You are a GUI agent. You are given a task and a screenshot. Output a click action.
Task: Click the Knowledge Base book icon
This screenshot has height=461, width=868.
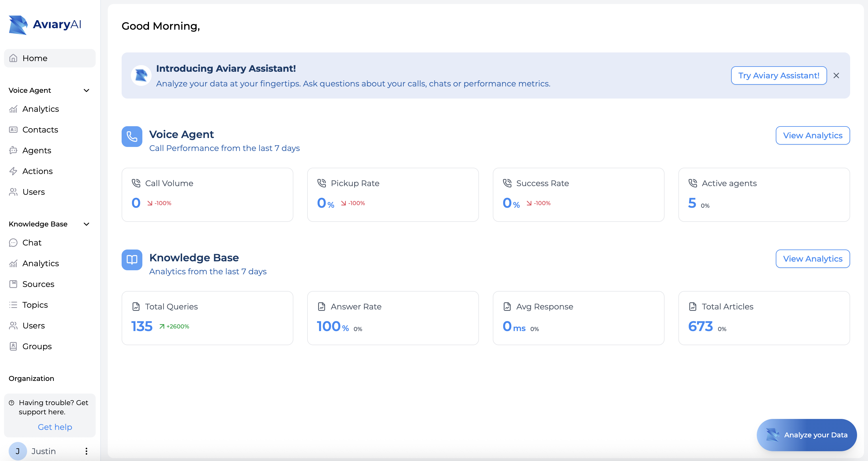pos(132,260)
